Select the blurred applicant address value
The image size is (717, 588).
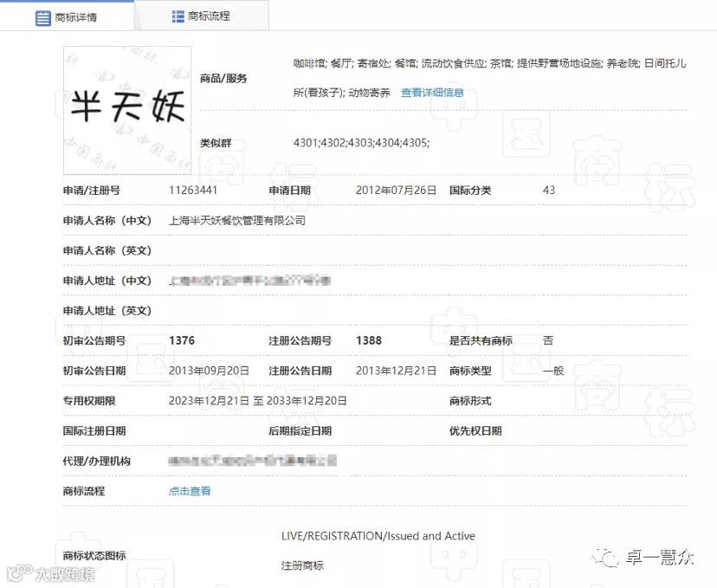249,281
